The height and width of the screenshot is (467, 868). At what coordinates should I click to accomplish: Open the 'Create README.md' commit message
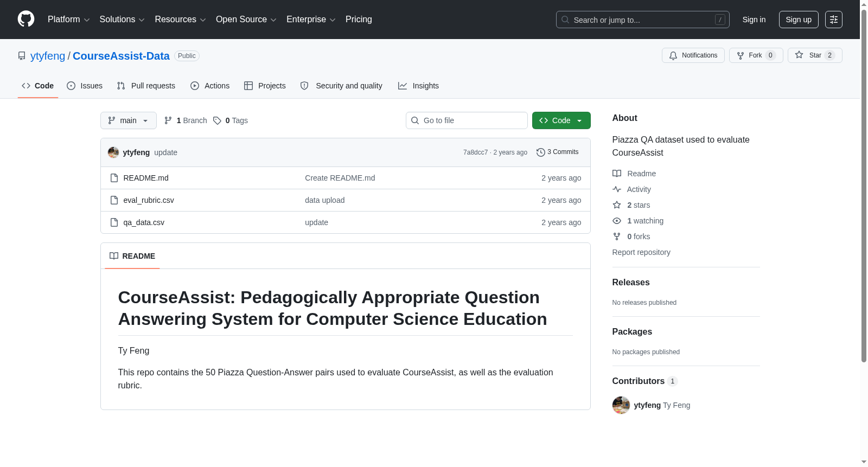point(340,178)
